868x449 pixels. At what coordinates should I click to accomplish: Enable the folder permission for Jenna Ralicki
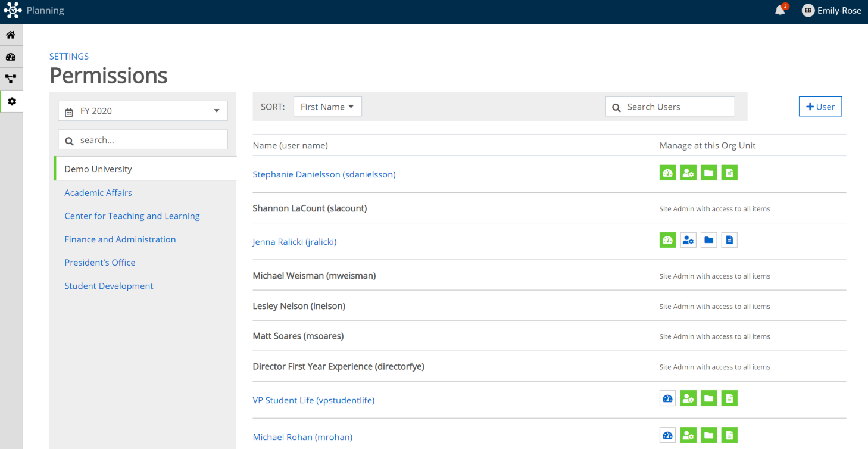[708, 239]
